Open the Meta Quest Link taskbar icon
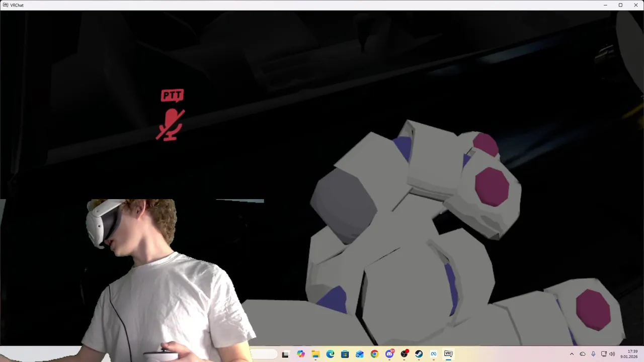 [433, 354]
